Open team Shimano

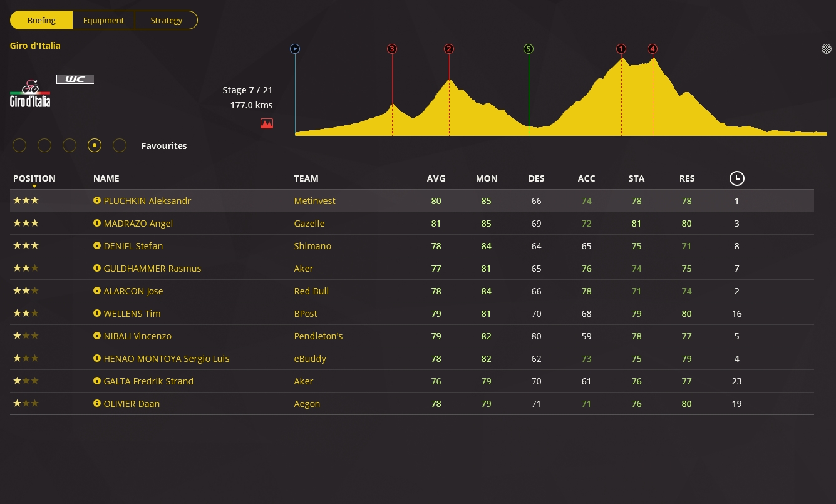312,246
